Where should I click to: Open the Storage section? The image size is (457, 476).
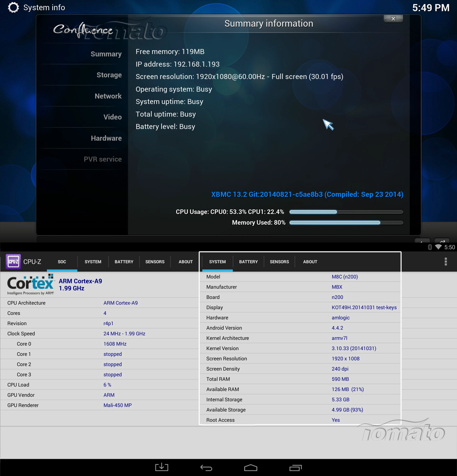tap(109, 75)
